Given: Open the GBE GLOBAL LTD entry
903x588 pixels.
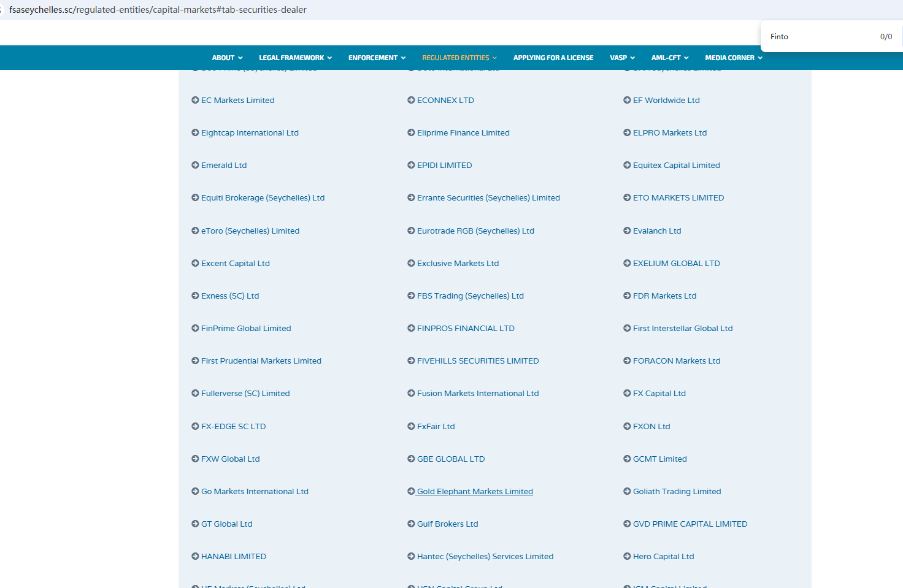Looking at the screenshot, I should (x=451, y=459).
